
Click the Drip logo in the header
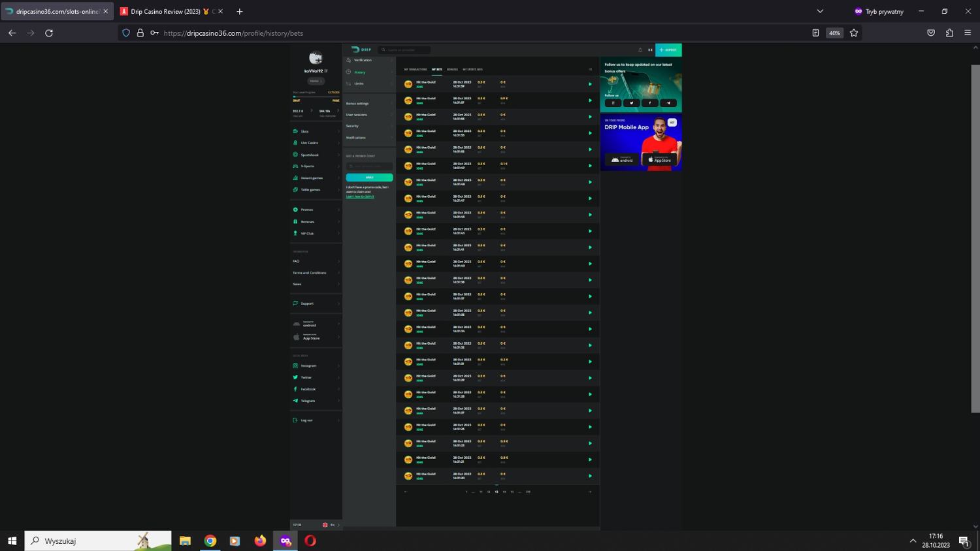tap(361, 50)
